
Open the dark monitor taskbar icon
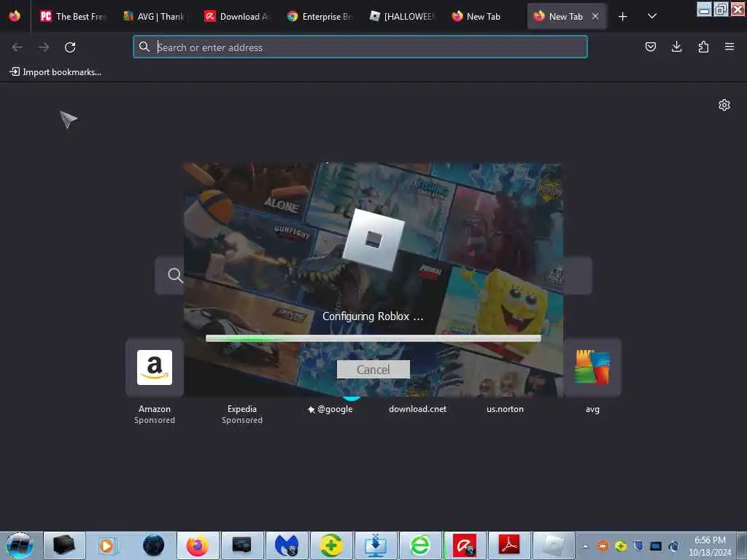[242, 545]
